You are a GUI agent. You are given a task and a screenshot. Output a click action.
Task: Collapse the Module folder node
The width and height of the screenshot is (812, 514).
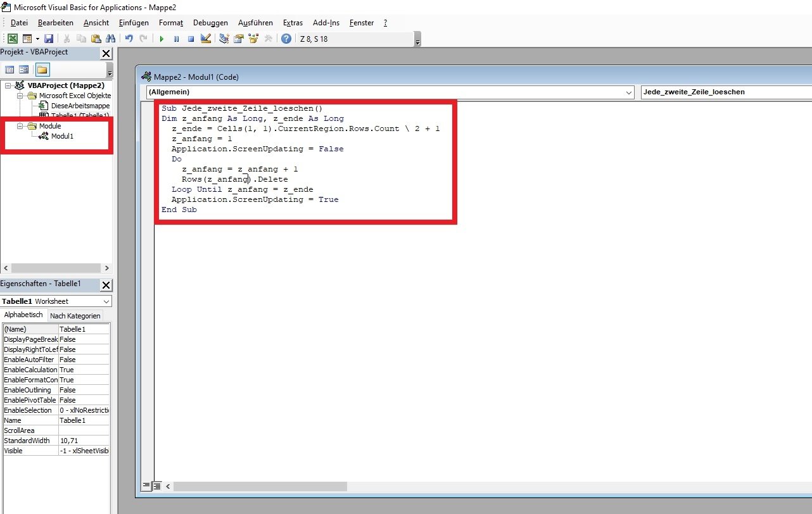(x=20, y=126)
